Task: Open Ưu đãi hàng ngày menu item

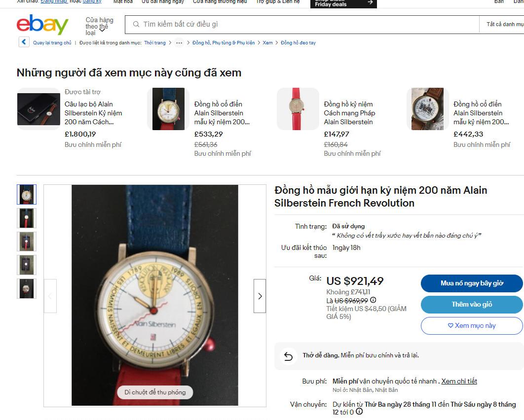Action: 163,1
